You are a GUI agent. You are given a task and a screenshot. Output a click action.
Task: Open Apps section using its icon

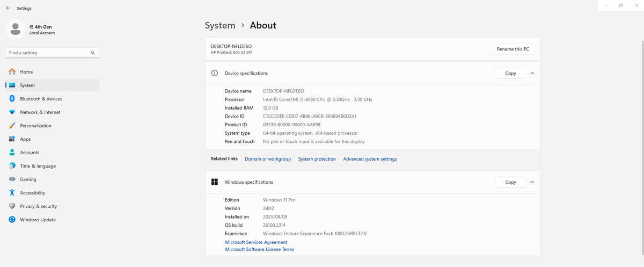(x=12, y=139)
